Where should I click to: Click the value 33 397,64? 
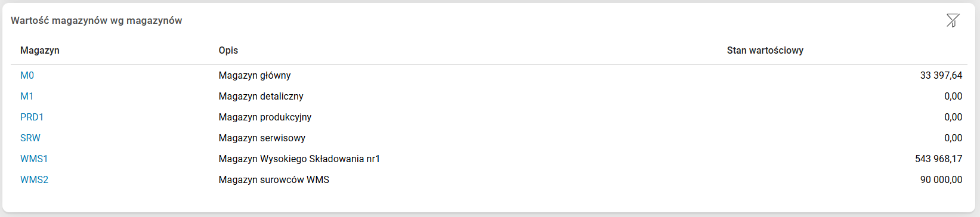[x=941, y=75]
